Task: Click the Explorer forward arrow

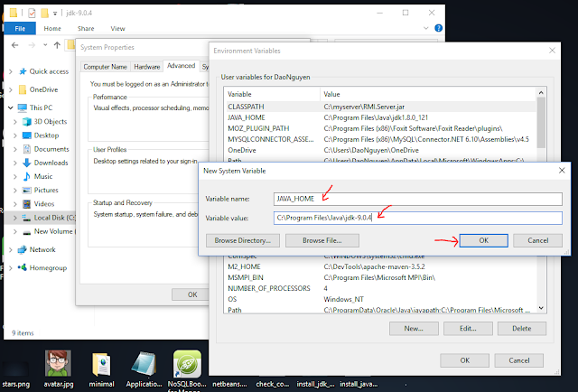Action: click(x=32, y=45)
